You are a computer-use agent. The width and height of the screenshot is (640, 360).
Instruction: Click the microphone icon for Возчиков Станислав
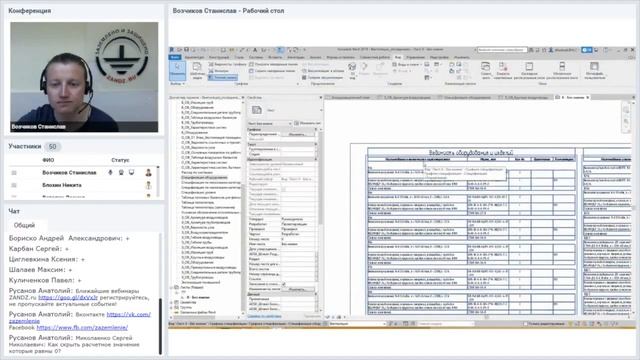click(110, 173)
